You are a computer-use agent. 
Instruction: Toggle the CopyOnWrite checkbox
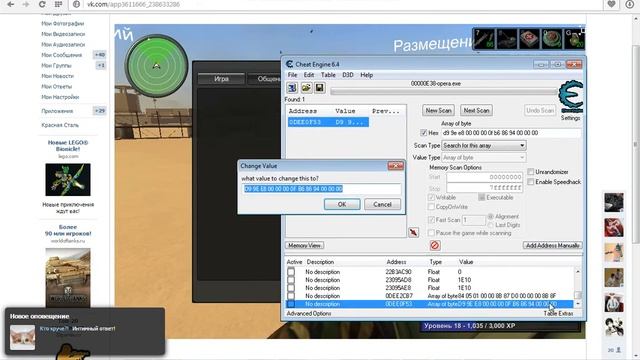tap(431, 207)
